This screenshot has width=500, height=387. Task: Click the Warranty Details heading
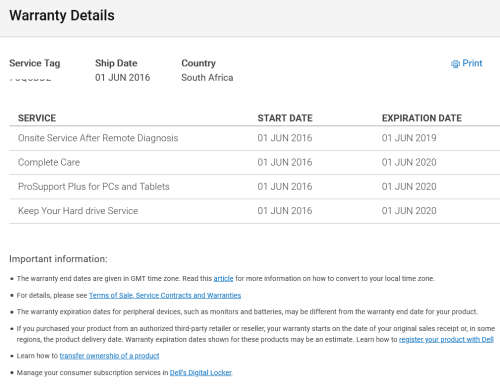(x=62, y=16)
